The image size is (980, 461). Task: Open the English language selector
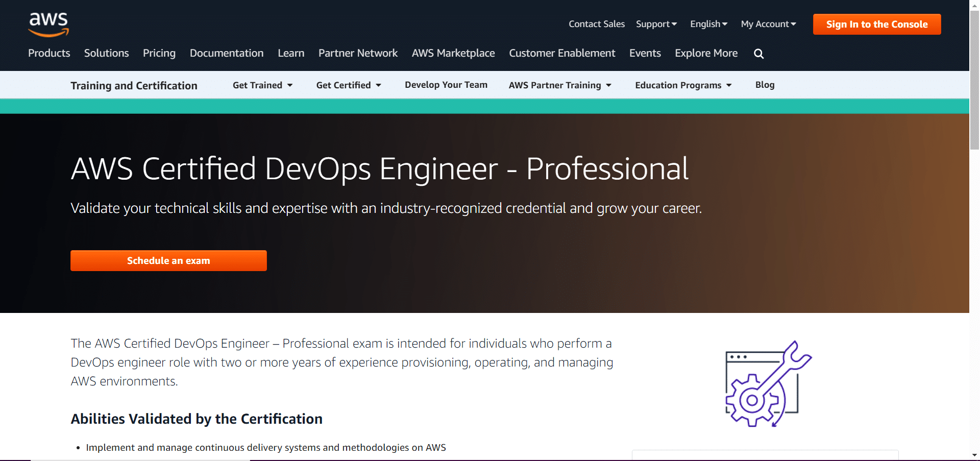click(708, 24)
